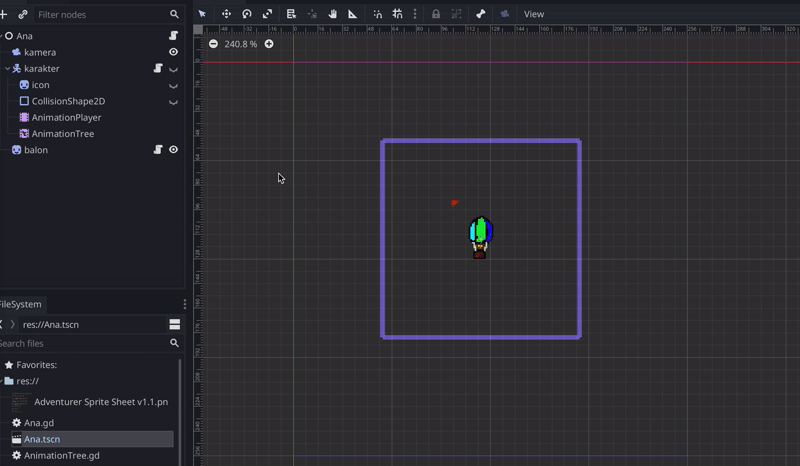The width and height of the screenshot is (800, 466).
Task: Click the FileSystem vertical scrollbar
Action: [180, 412]
